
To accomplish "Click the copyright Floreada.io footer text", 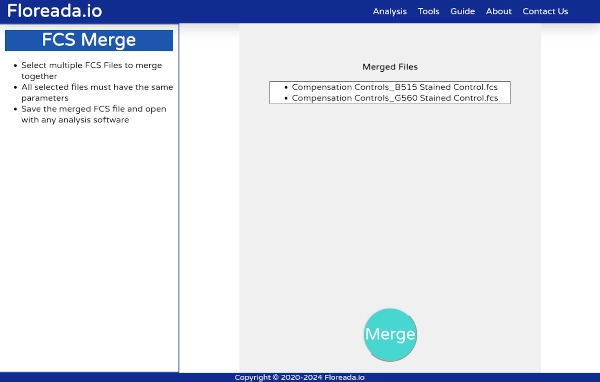I will pyautogui.click(x=300, y=377).
